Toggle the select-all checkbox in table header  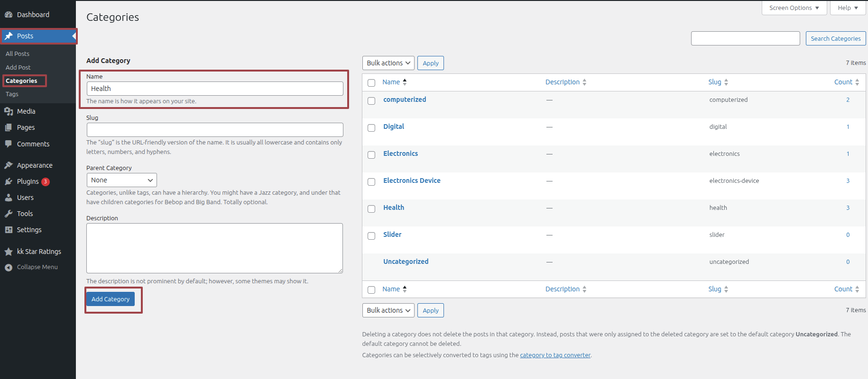pos(371,83)
